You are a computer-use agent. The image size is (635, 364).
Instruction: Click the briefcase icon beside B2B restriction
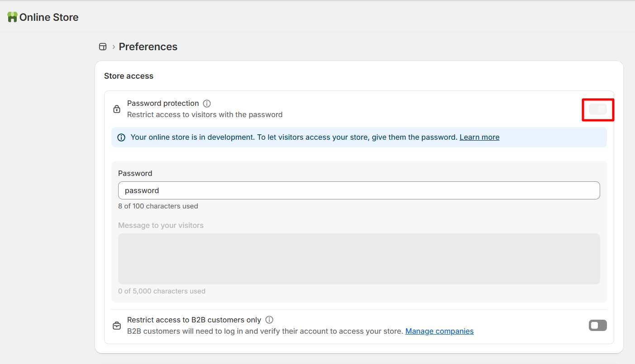[x=117, y=326]
